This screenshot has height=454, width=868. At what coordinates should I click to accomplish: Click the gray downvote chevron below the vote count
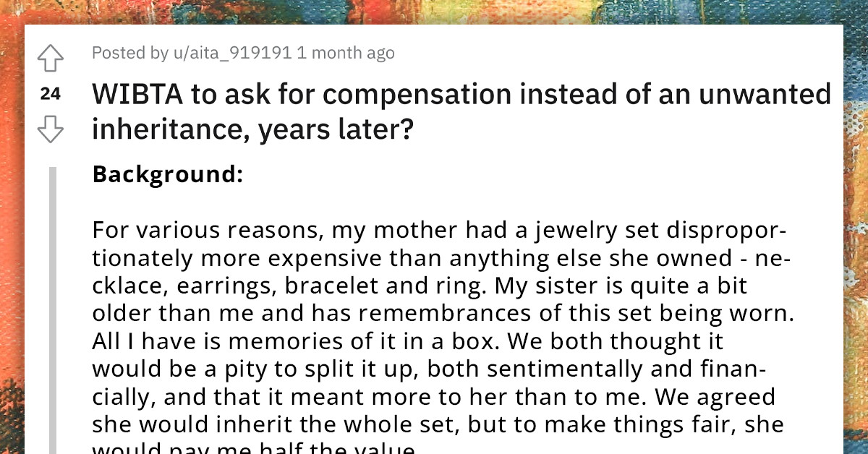pyautogui.click(x=49, y=130)
